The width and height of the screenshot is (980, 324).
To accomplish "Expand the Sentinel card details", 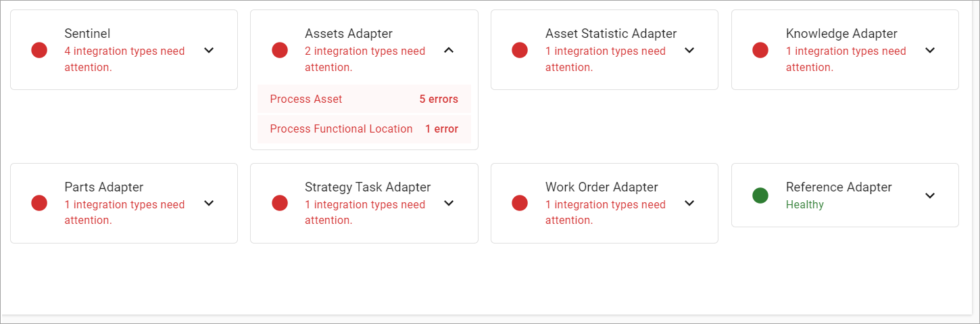I will pos(209,50).
